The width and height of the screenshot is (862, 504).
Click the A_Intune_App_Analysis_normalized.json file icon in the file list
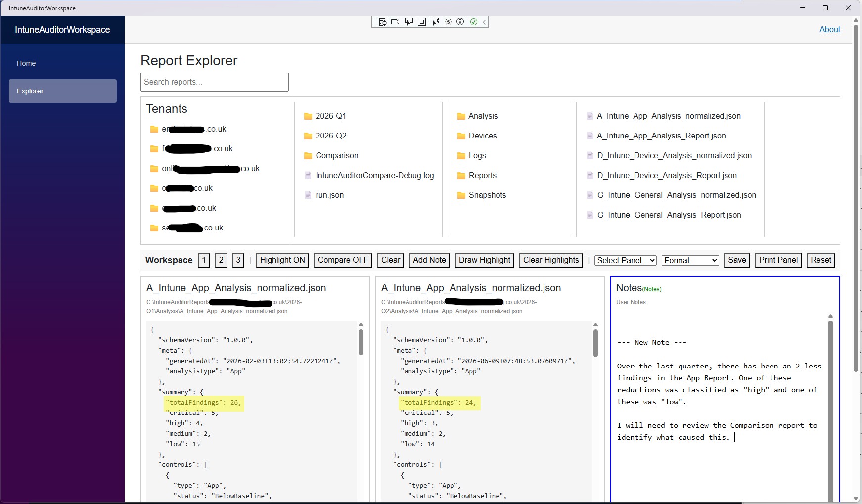click(590, 116)
